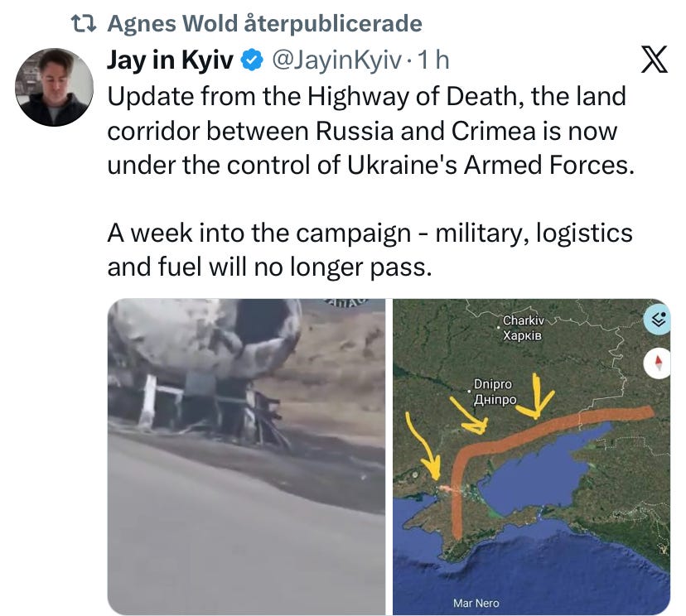686x616 pixels.
Task: Click the blue verified badge
Action: [252, 60]
